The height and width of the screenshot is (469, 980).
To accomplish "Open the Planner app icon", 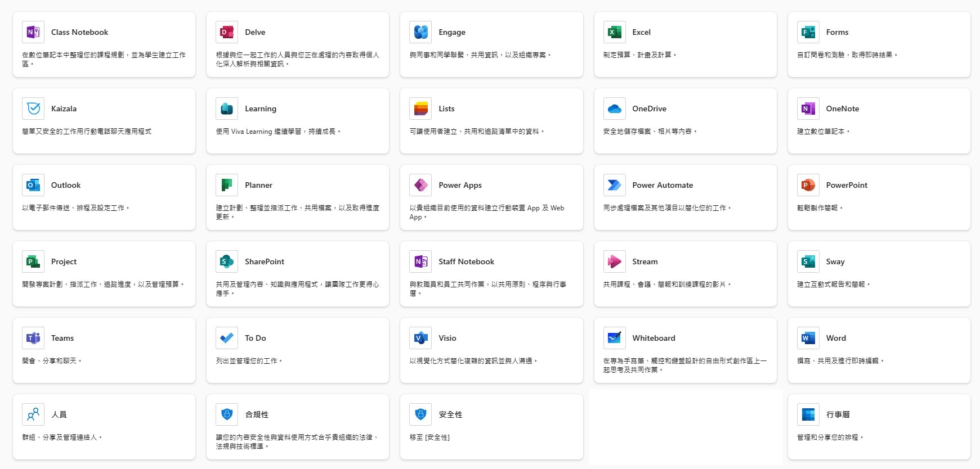I will pyautogui.click(x=227, y=185).
